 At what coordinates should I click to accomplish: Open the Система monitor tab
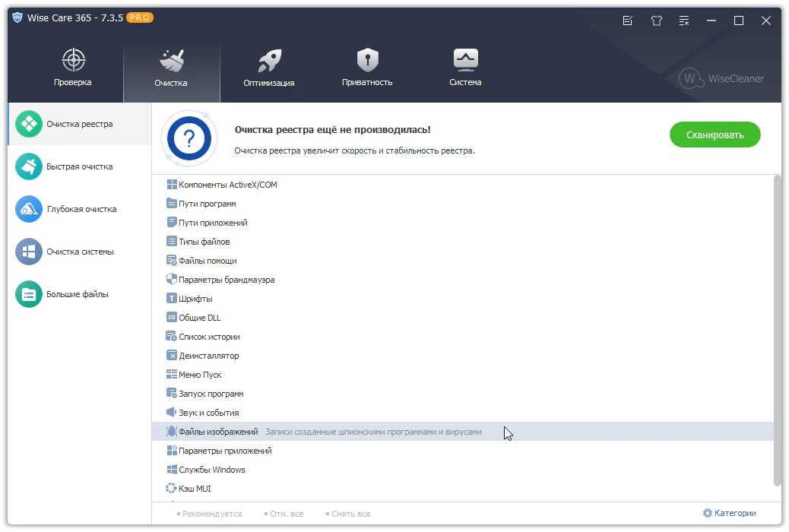[465, 68]
